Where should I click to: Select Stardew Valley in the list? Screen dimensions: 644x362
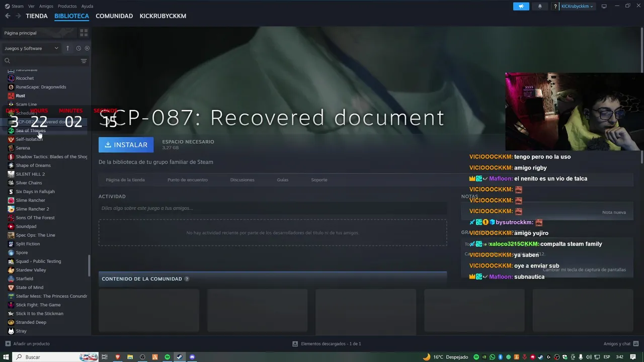point(31,270)
